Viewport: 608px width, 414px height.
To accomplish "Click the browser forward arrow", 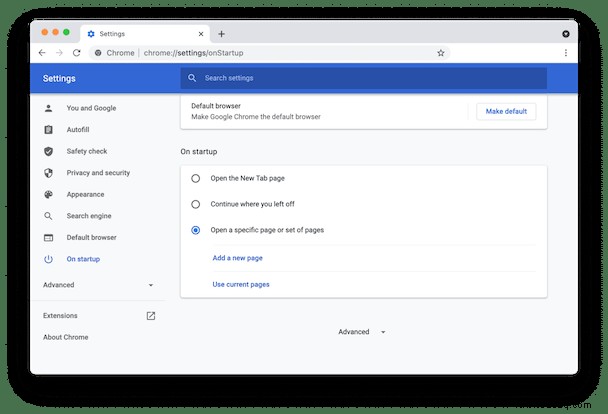I will click(x=59, y=53).
